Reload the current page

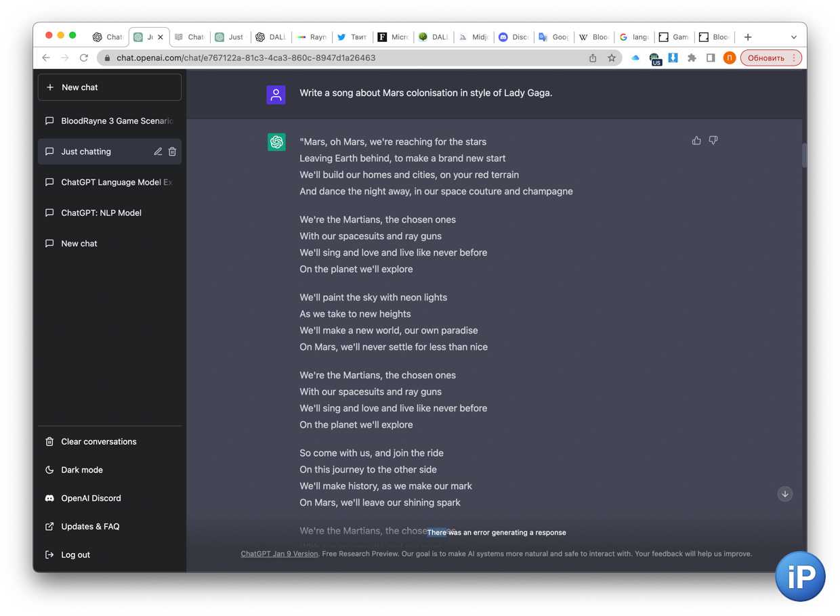[84, 58]
